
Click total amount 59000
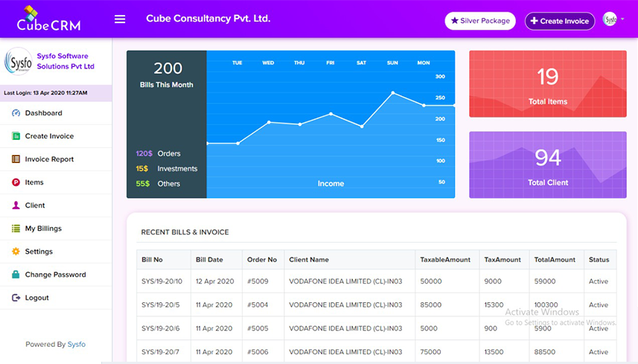tap(545, 281)
